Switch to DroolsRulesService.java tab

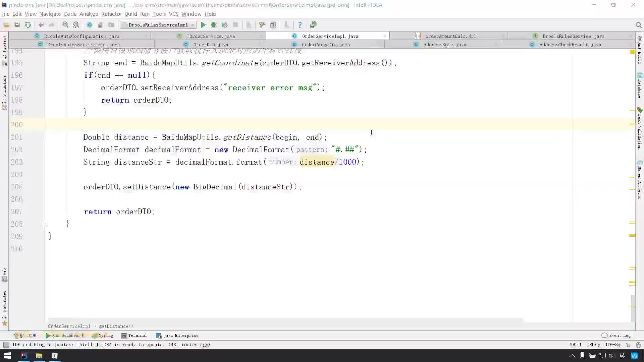[573, 36]
